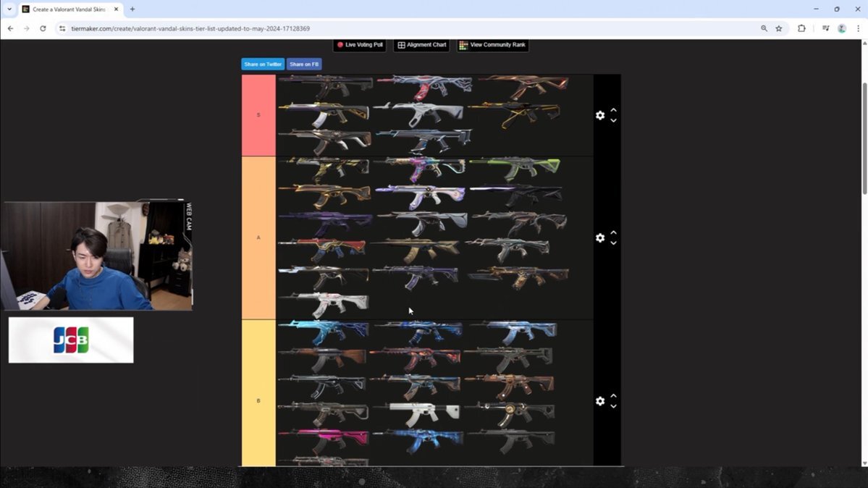
Task: Click the browser back arrow
Action: (11, 28)
